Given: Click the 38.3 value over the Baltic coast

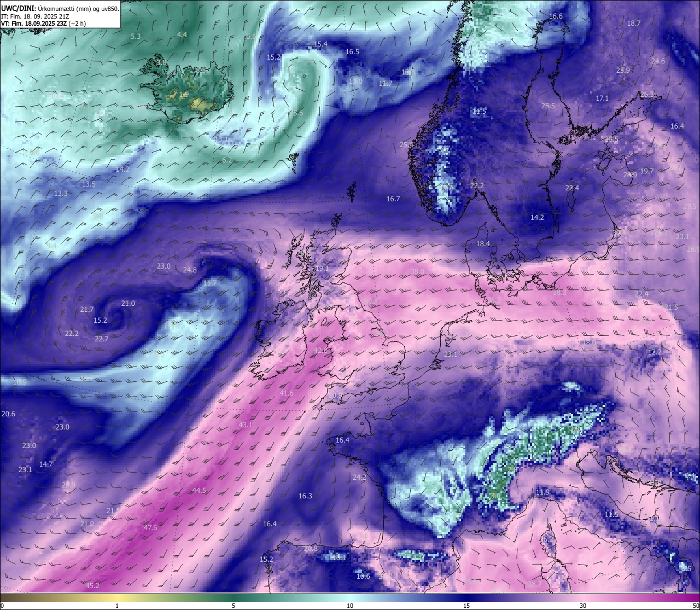Looking at the screenshot, I should coord(559,292).
